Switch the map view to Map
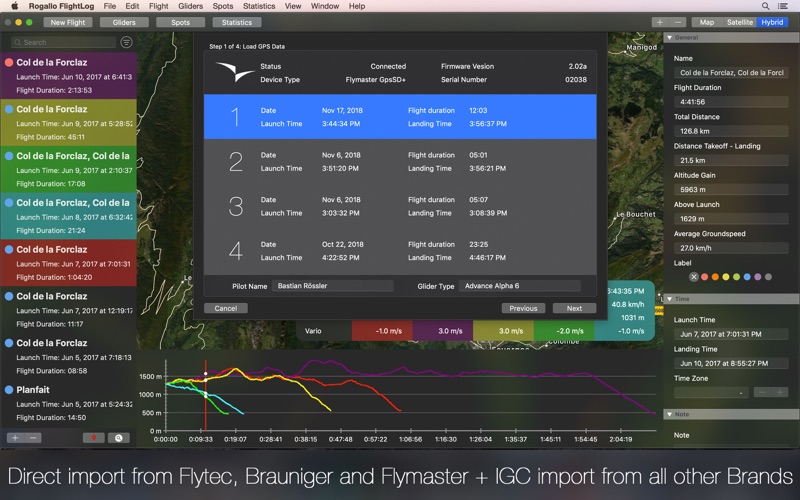Image resolution: width=800 pixels, height=500 pixels. [707, 22]
